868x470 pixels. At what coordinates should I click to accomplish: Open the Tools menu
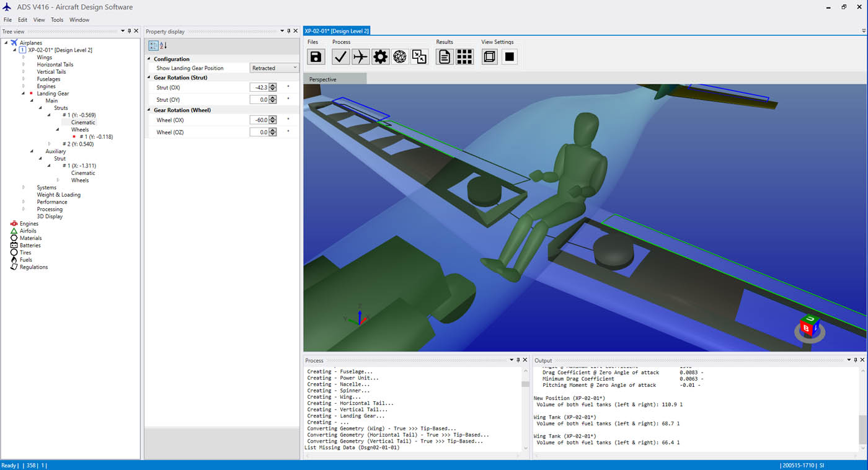tap(57, 19)
